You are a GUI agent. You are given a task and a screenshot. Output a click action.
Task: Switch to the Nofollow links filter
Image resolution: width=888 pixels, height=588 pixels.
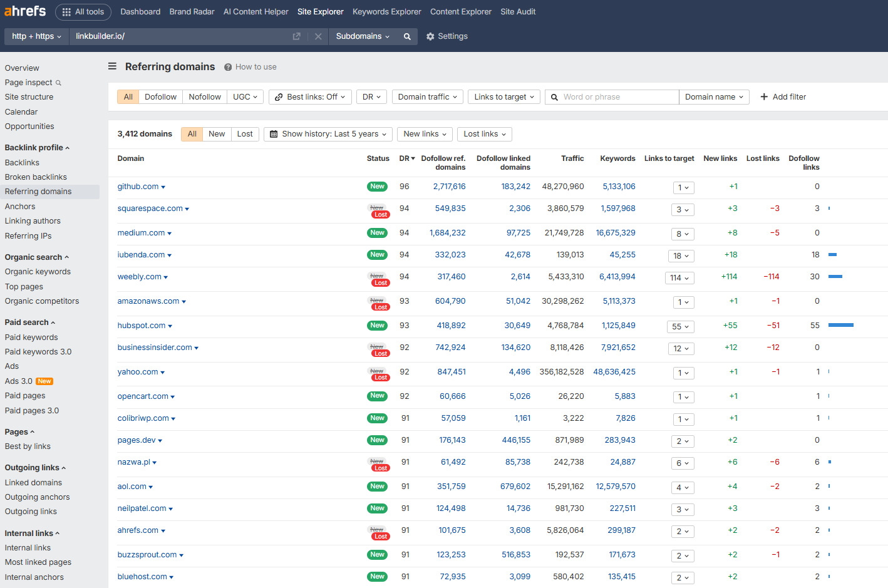click(x=204, y=96)
